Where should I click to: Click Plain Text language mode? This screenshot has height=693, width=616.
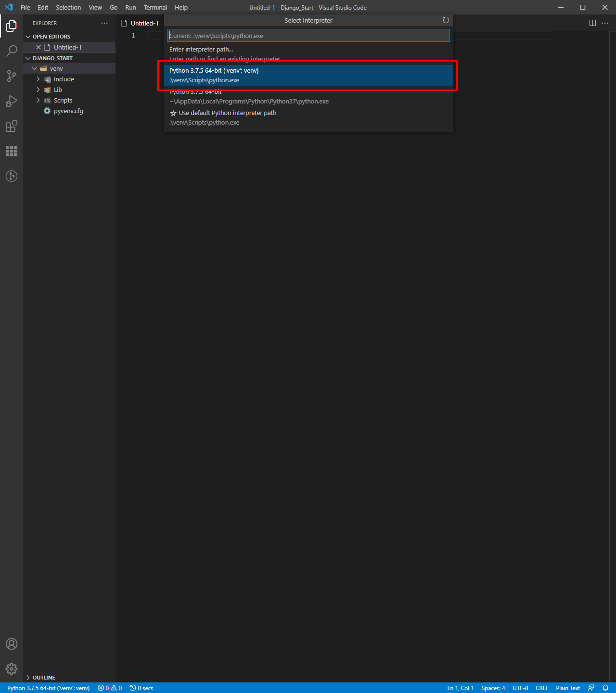point(568,688)
